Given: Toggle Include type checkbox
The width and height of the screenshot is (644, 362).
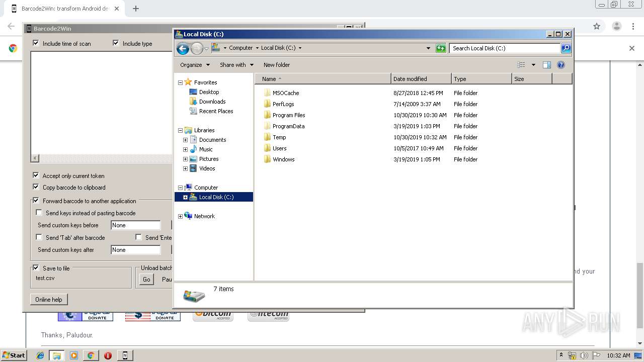Looking at the screenshot, I should pyautogui.click(x=116, y=43).
